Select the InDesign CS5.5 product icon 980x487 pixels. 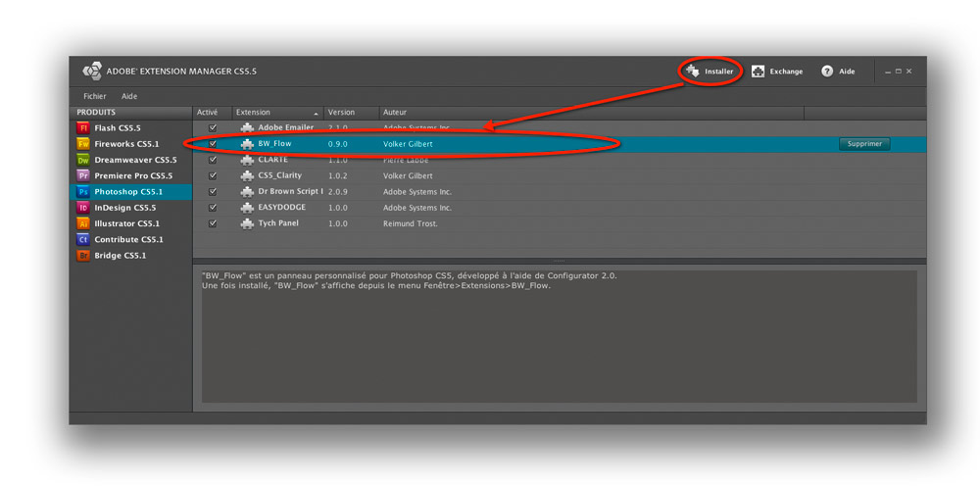point(83,208)
